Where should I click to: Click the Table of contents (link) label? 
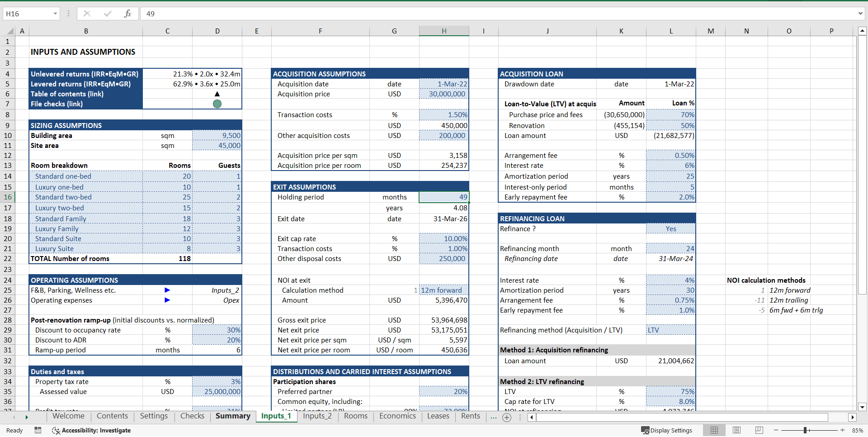67,94
